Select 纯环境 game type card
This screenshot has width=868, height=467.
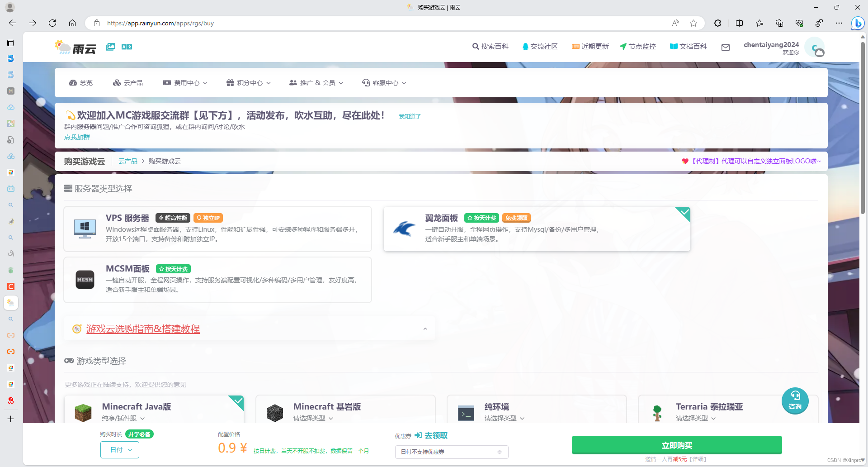[x=537, y=410]
